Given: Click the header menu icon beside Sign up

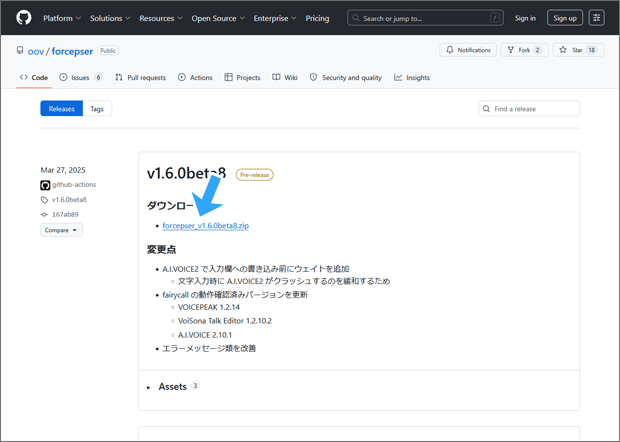Looking at the screenshot, I should 596,18.
